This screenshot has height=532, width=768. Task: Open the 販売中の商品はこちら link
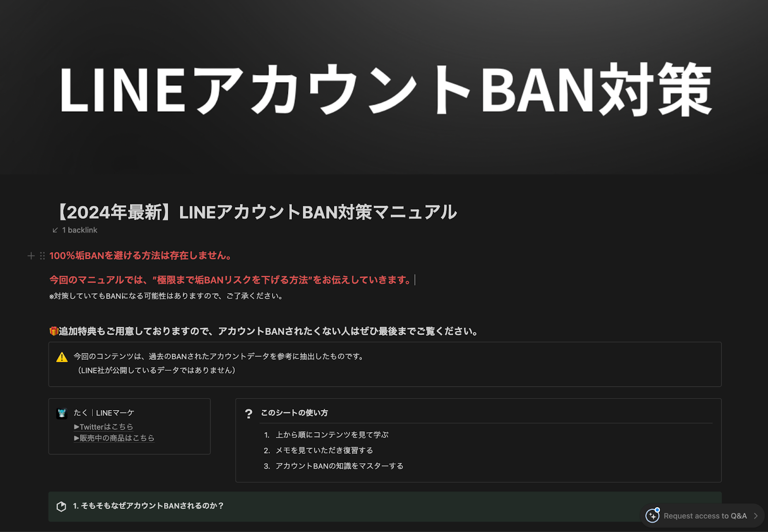coord(114,438)
